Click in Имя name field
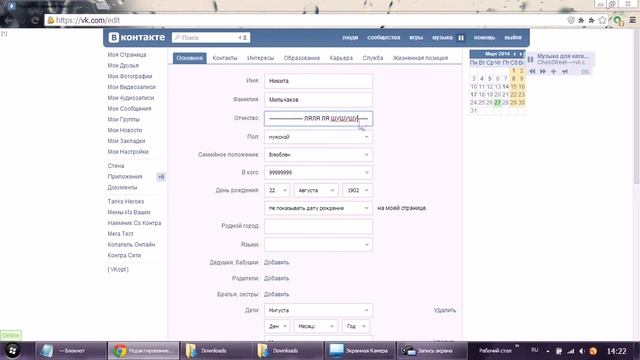 click(318, 81)
